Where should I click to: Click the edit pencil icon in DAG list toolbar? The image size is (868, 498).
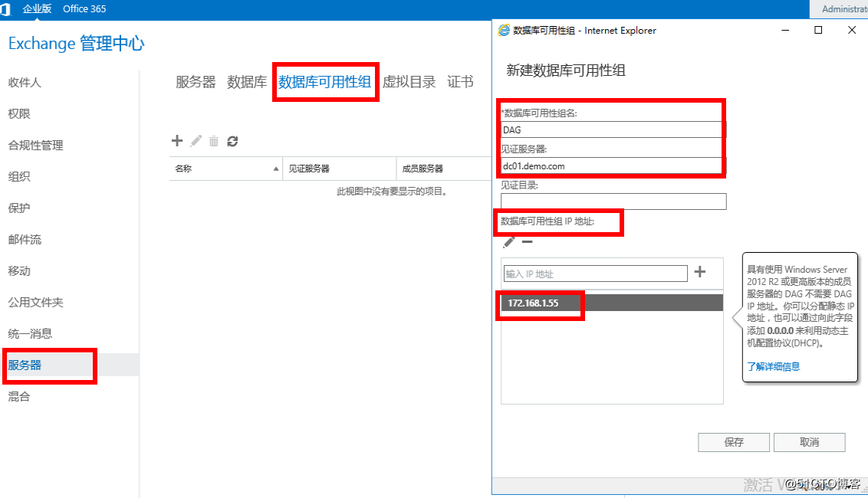[x=196, y=140]
